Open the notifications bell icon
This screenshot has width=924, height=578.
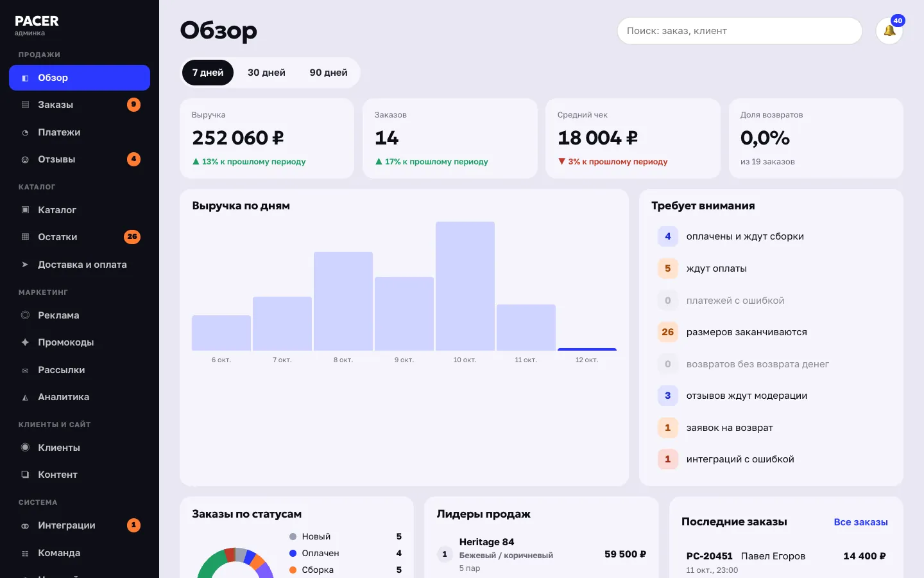[889, 31]
